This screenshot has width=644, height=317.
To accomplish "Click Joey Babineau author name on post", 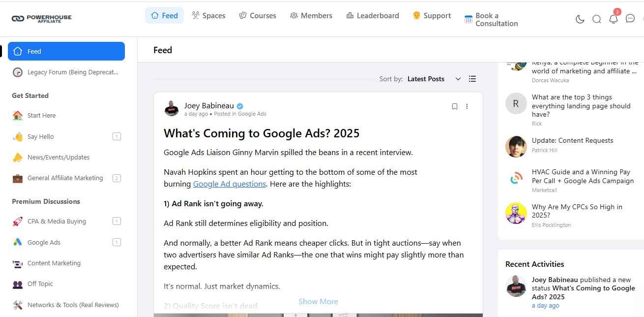I will [x=209, y=105].
